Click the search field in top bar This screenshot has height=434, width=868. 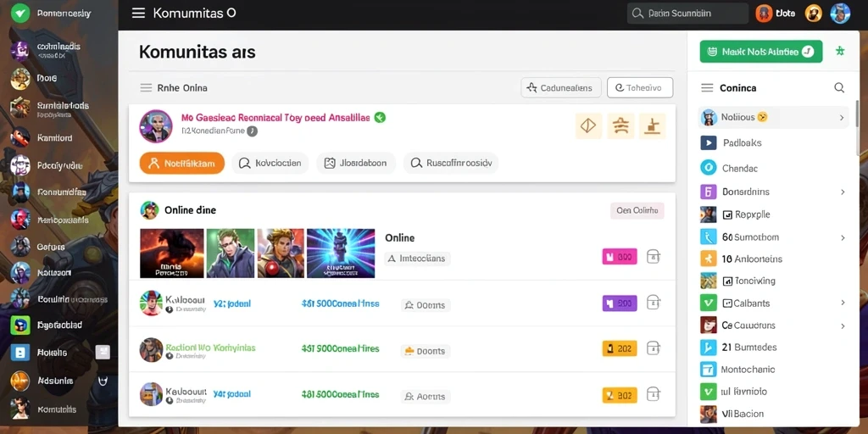(687, 14)
